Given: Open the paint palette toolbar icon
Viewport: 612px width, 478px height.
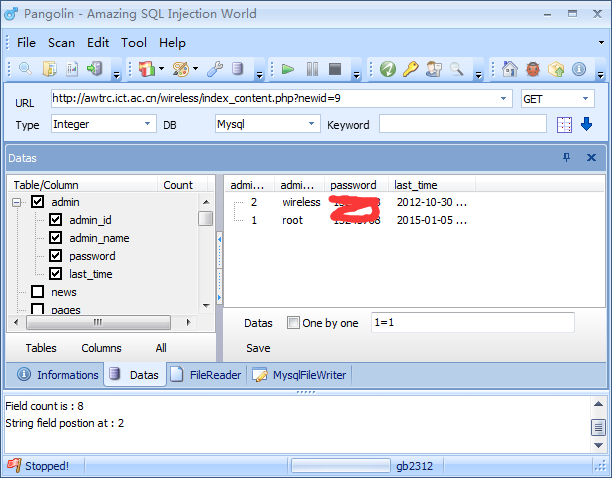Looking at the screenshot, I should 181,69.
